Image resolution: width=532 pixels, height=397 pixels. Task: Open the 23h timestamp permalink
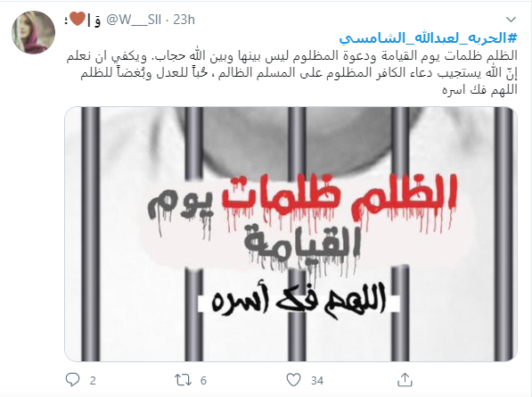point(184,20)
